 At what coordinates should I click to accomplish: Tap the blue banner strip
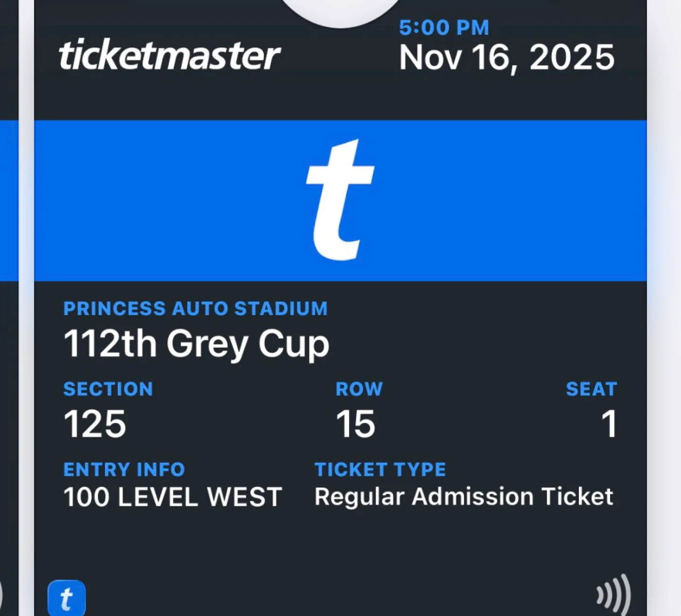520,201
